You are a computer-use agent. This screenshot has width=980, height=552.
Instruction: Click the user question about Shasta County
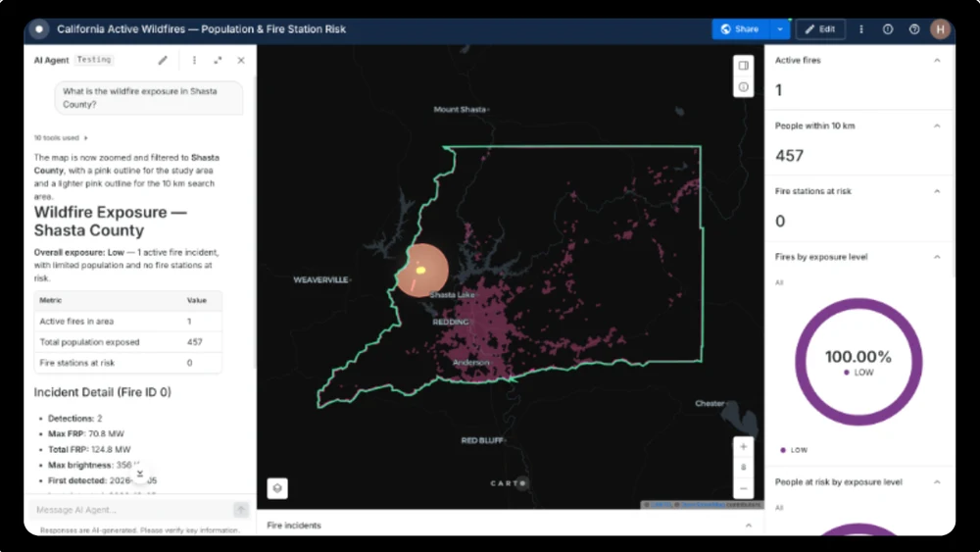click(x=149, y=97)
